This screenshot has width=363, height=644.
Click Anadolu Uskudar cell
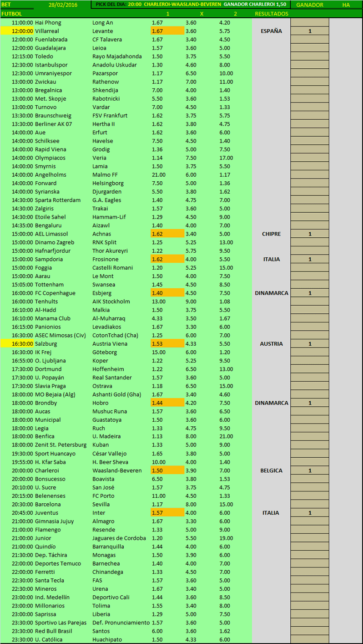click(x=114, y=65)
